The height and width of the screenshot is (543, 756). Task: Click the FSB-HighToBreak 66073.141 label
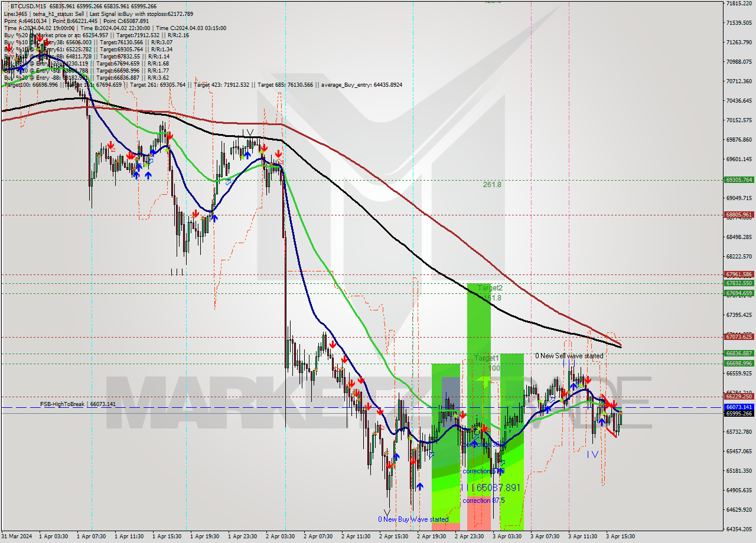click(78, 404)
